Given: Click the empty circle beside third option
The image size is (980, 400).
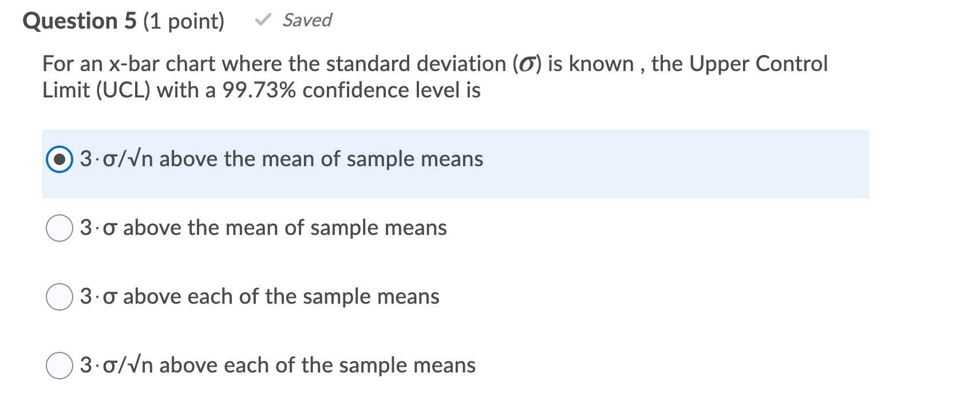Looking at the screenshot, I should click(59, 296).
